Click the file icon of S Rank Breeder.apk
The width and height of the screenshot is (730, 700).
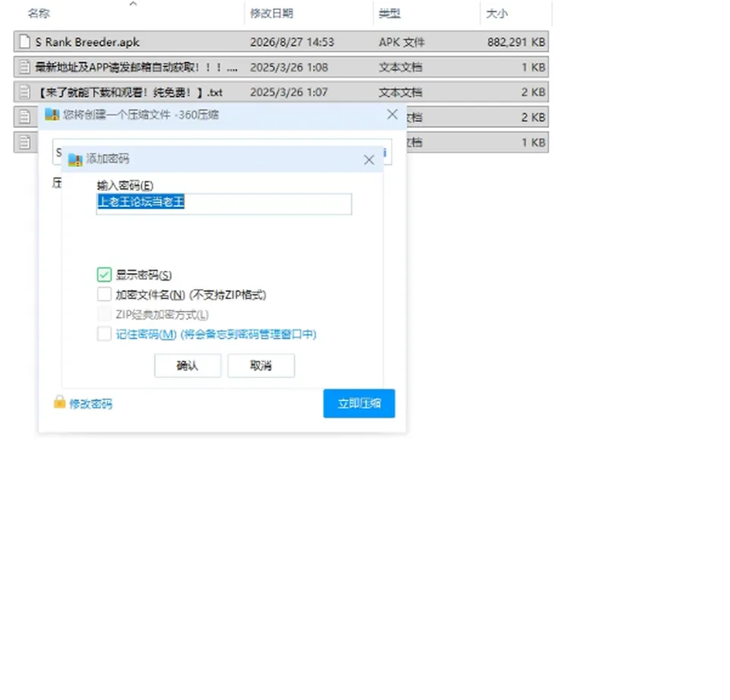click(x=24, y=42)
